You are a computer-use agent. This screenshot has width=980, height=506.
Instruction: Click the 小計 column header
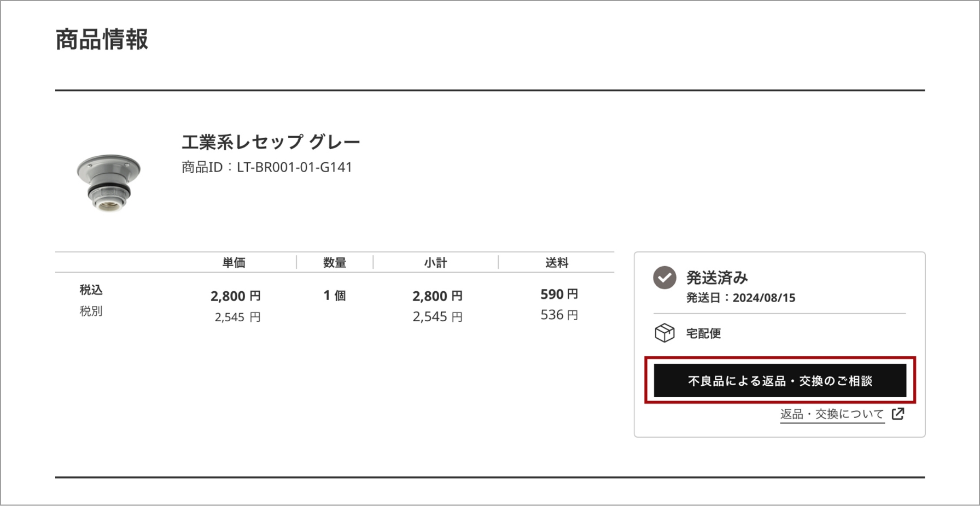tap(435, 263)
